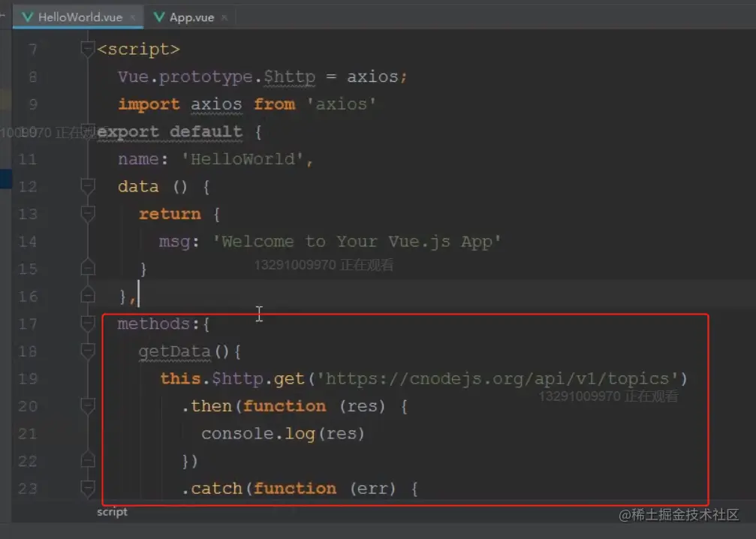This screenshot has width=756, height=539.
Task: Click the return keyword on line 13
Action: point(170,214)
